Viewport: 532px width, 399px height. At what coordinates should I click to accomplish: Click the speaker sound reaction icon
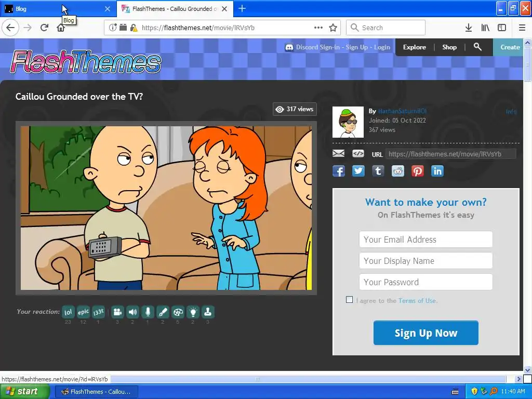[x=132, y=312]
